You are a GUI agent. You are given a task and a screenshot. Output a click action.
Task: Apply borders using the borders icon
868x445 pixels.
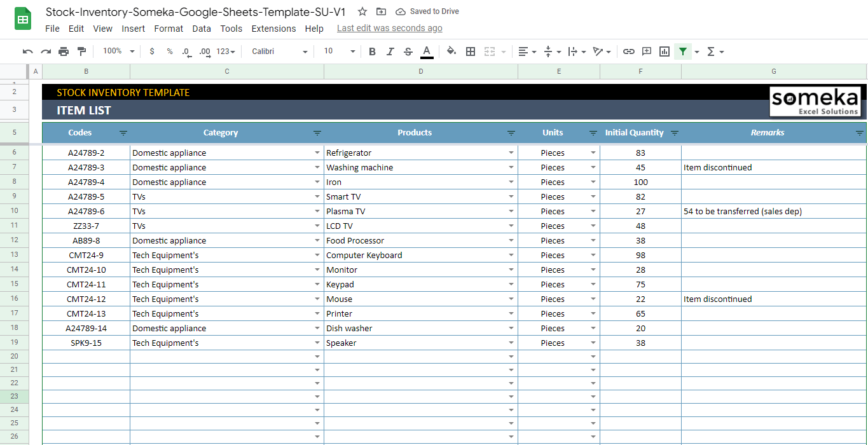click(470, 51)
